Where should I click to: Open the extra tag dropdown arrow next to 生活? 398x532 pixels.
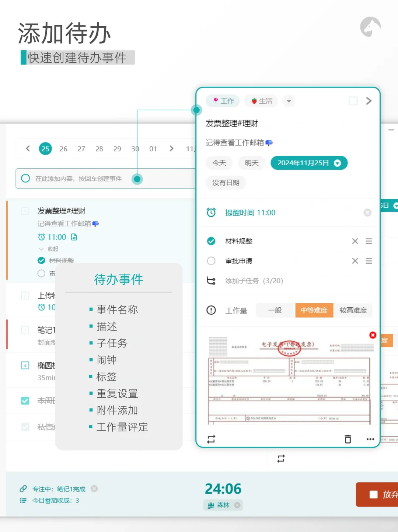[x=289, y=101]
